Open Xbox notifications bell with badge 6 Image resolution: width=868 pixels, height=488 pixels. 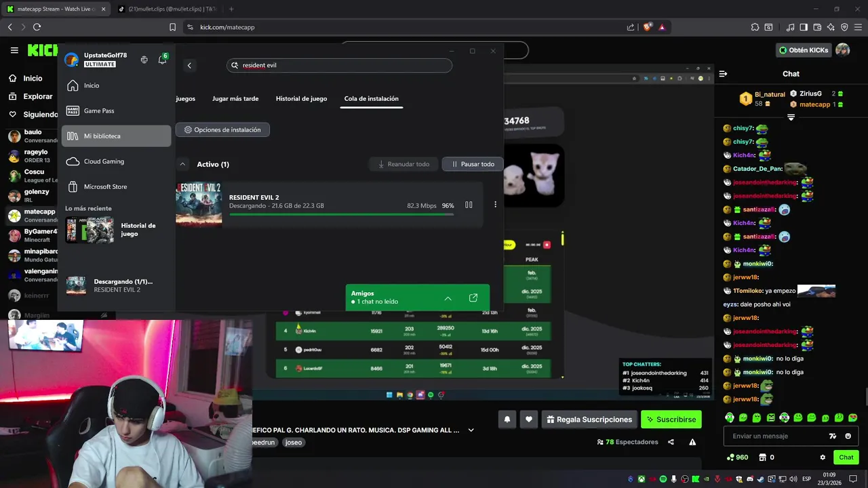click(162, 60)
